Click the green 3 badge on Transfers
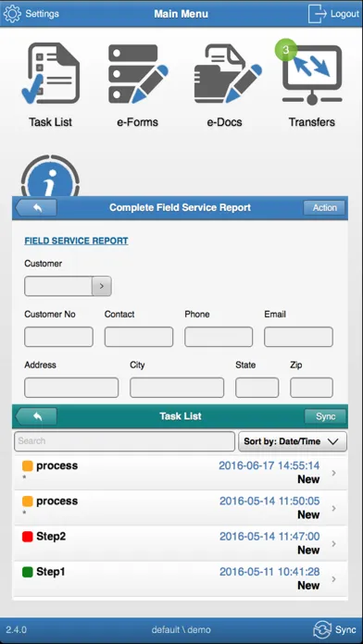 click(x=286, y=51)
